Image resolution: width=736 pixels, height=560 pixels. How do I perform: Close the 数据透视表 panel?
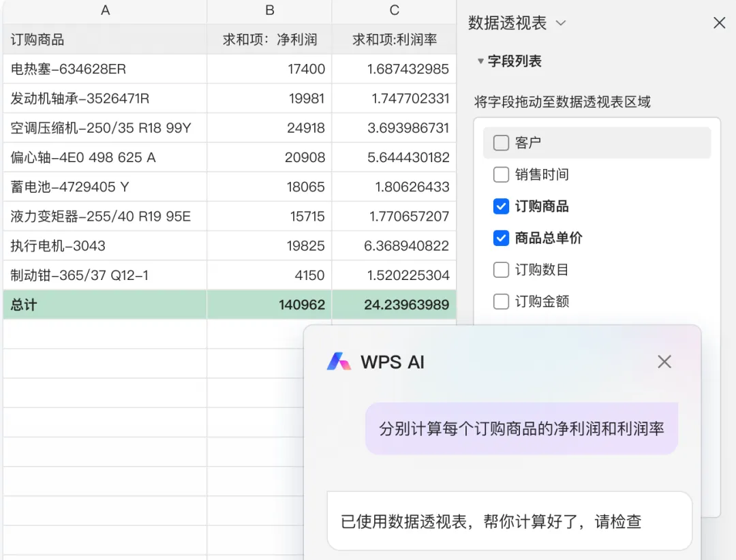click(719, 22)
